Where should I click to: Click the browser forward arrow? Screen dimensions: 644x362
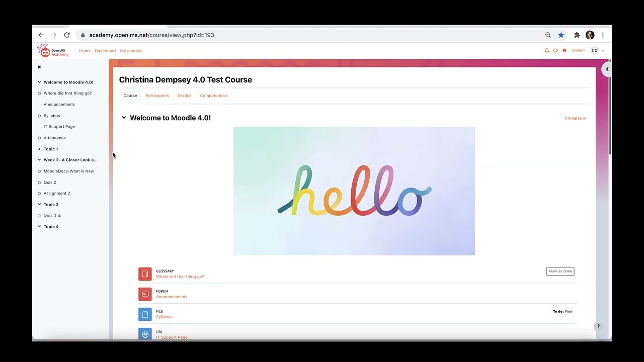tap(54, 35)
